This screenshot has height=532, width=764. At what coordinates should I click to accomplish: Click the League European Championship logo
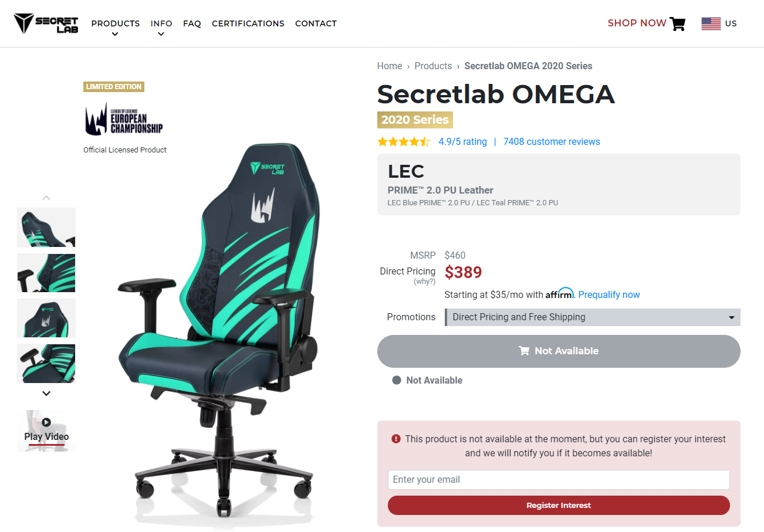[124, 119]
